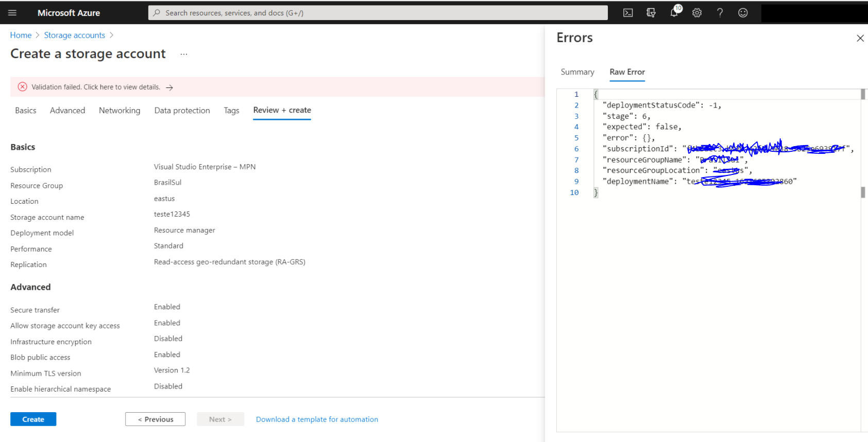Viewport: 868px width, 442px height.
Task: Open the Help question mark
Action: tap(720, 13)
